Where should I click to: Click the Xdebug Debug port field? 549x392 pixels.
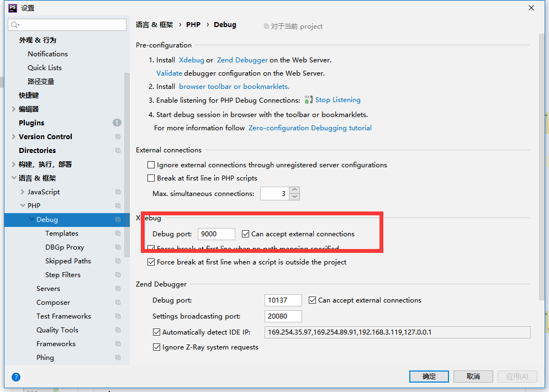click(x=217, y=234)
